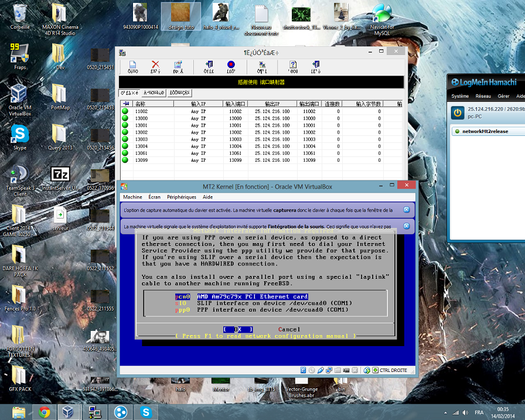Select the third tab in port mapper window

pyautogui.click(x=179, y=93)
